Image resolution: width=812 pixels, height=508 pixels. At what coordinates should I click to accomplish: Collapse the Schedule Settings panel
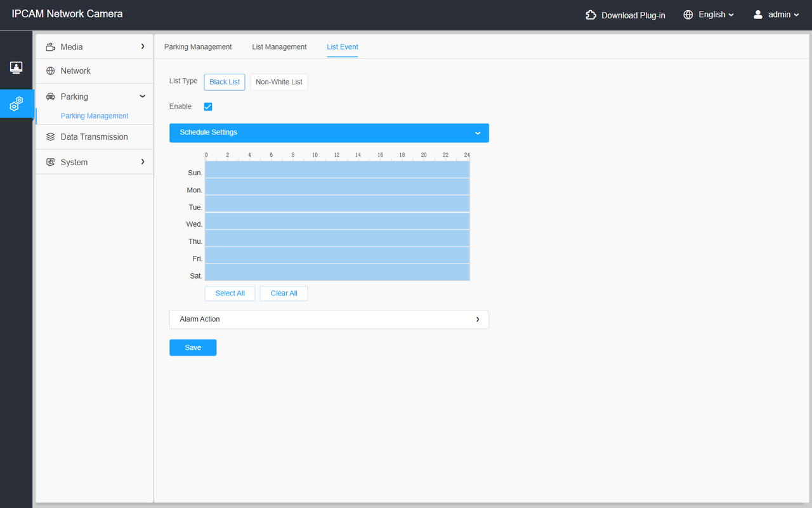tap(329, 133)
